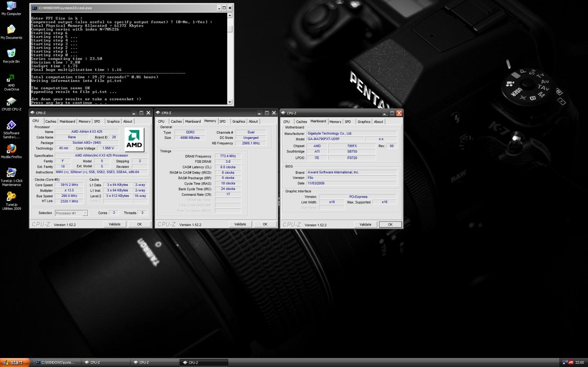Click the second CPU-Z taskbar button
The height and width of the screenshot is (367, 588).
tap(155, 363)
